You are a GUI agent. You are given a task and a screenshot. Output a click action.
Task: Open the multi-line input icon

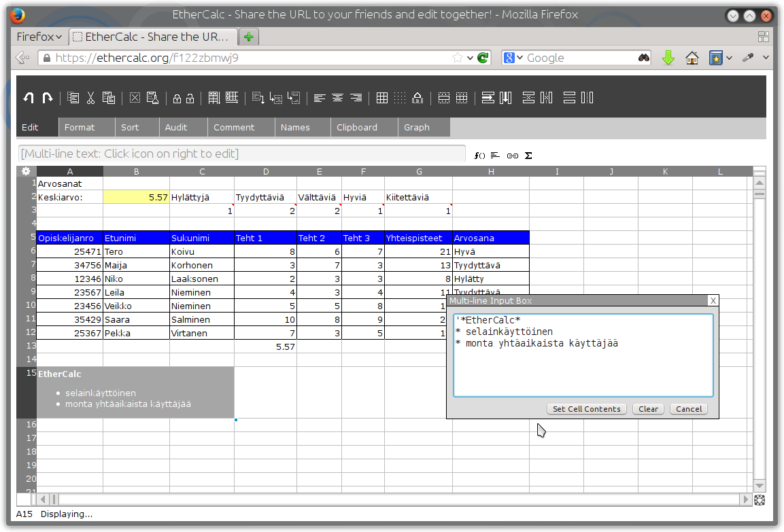point(495,156)
